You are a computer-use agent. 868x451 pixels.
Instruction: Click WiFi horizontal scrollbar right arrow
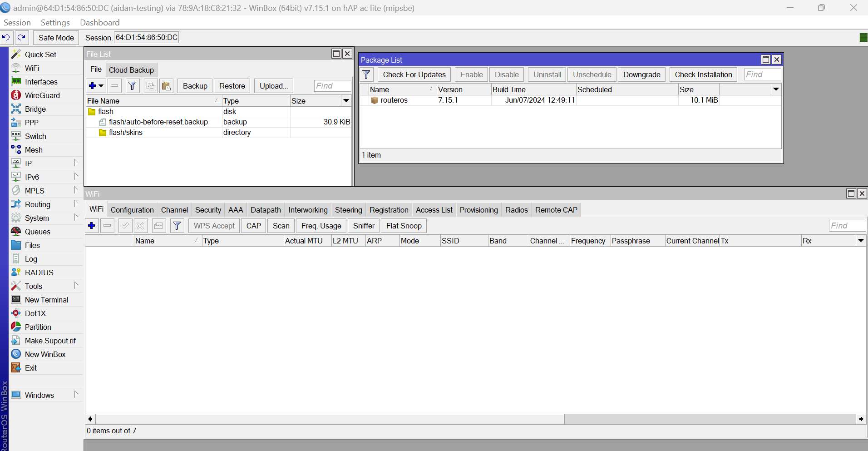861,419
